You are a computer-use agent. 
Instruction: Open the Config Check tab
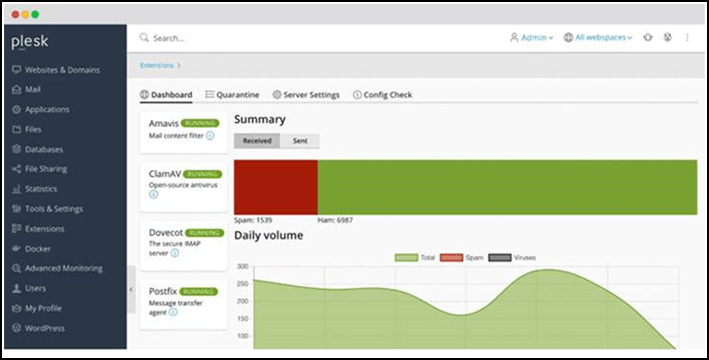click(x=383, y=95)
